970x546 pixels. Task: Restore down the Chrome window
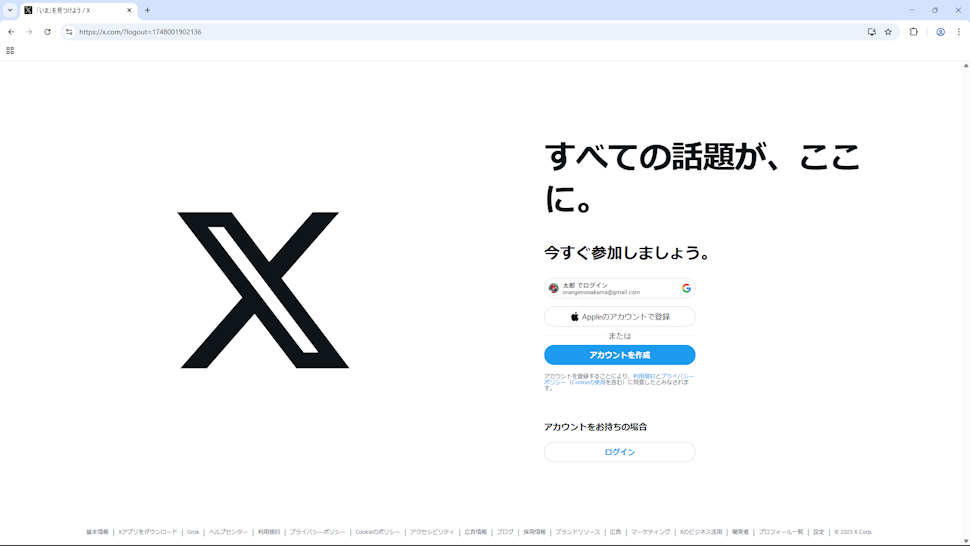pyautogui.click(x=935, y=10)
